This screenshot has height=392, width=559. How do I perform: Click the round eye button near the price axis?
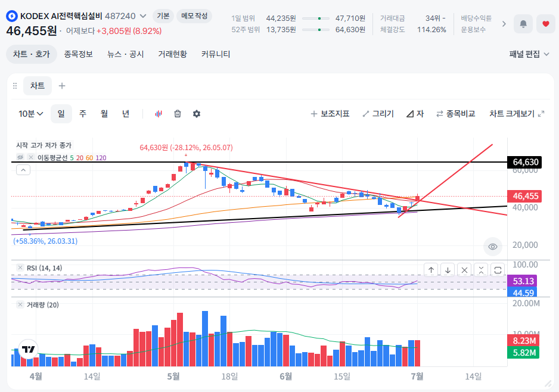pos(493,247)
